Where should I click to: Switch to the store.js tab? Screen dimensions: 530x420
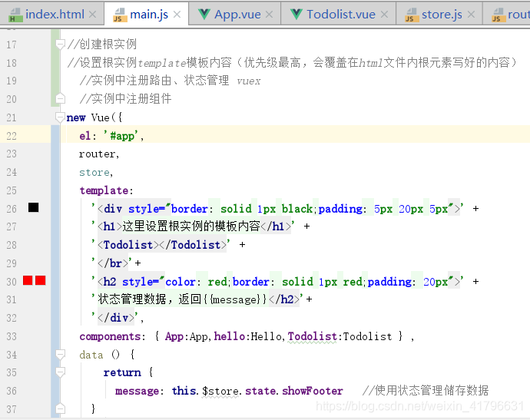tap(439, 14)
